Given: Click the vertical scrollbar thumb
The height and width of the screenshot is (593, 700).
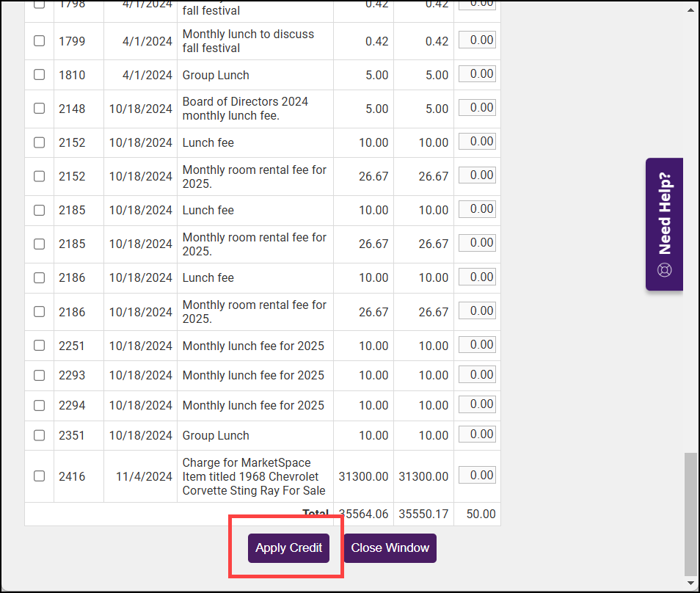Looking at the screenshot, I should (690, 514).
